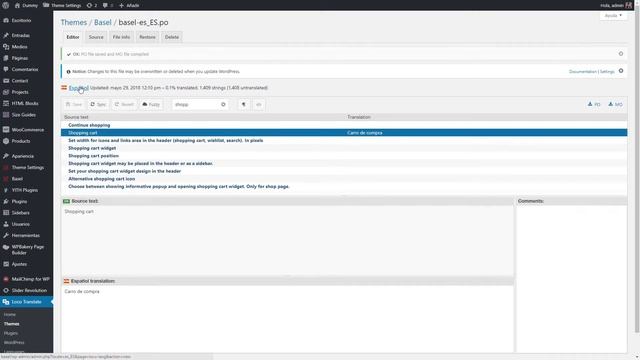640x360 pixels.
Task: Open the comments bubble in admin bar
Action: 108,5
